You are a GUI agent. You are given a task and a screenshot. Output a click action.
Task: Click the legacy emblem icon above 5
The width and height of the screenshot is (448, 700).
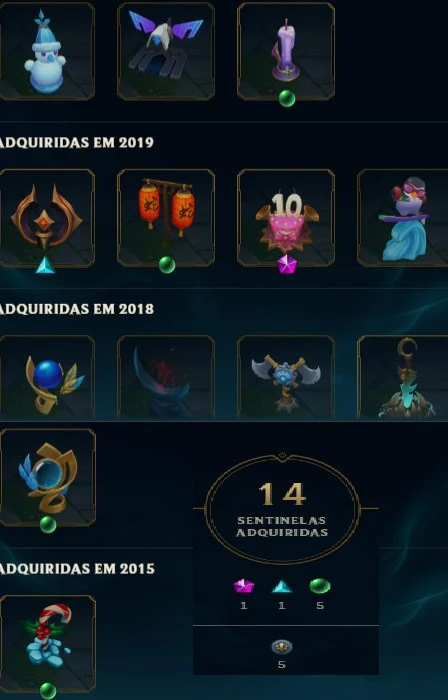[x=282, y=647]
